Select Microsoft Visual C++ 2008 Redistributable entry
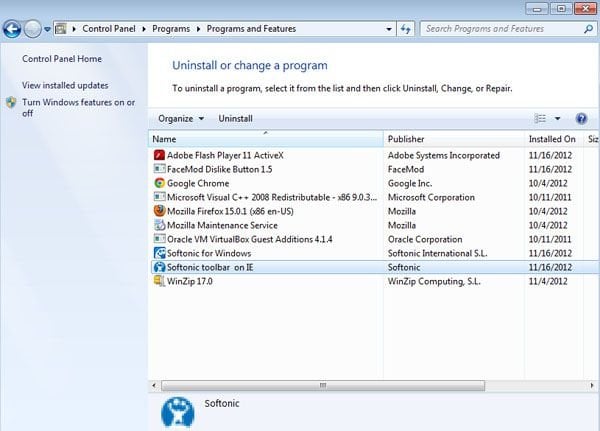This screenshot has width=600, height=431. coord(272,198)
